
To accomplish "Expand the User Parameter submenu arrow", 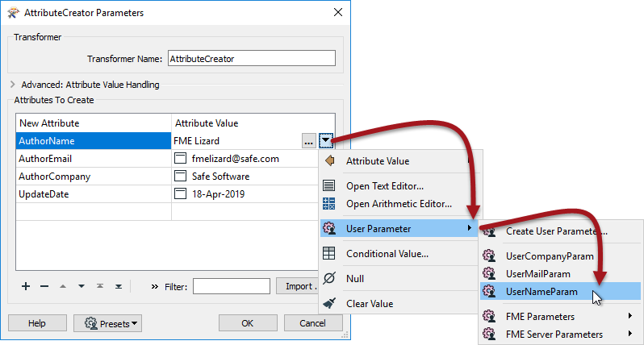I will click(470, 227).
